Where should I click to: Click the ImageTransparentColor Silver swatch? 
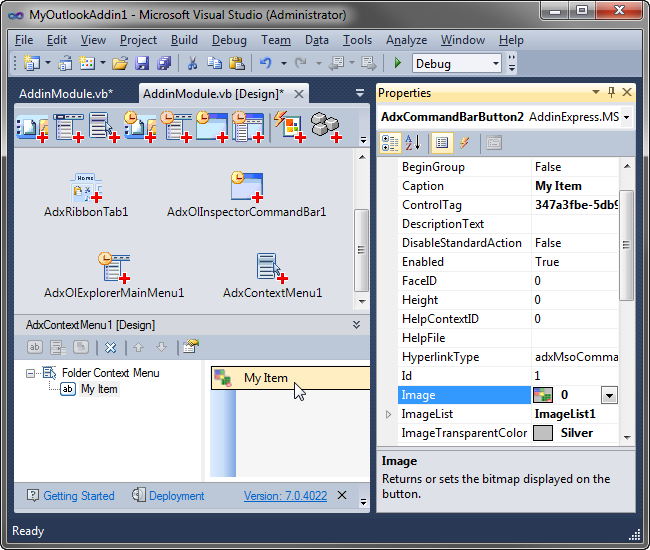(x=543, y=433)
